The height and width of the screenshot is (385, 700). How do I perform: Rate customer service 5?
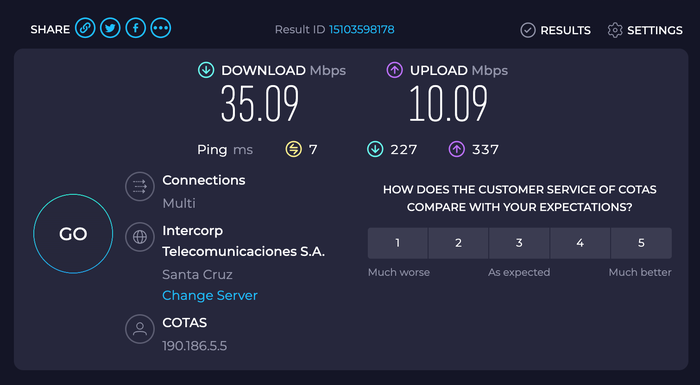(x=641, y=243)
